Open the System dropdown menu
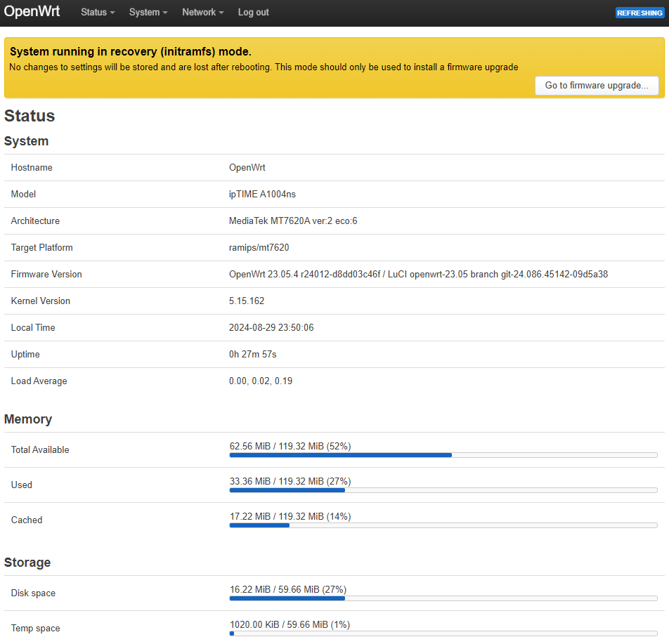Image resolution: width=669 pixels, height=644 pixels. (x=148, y=13)
